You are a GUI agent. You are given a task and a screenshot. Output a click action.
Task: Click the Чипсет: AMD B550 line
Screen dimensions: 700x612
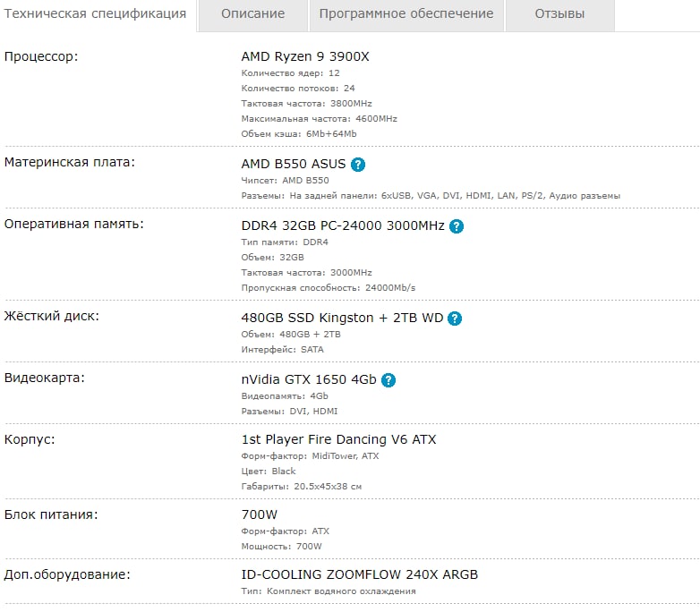[x=285, y=181]
